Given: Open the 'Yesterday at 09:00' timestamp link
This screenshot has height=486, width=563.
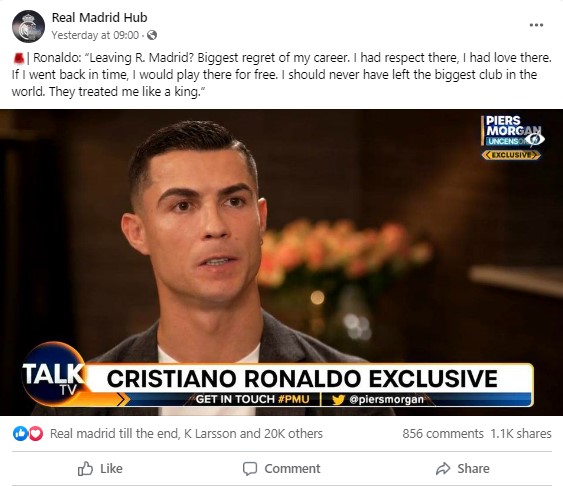Looking at the screenshot, I should coord(95,35).
